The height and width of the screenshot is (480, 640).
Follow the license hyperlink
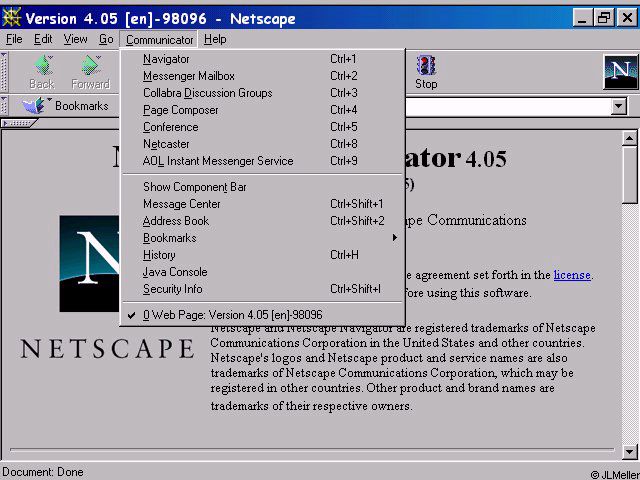[x=572, y=274]
